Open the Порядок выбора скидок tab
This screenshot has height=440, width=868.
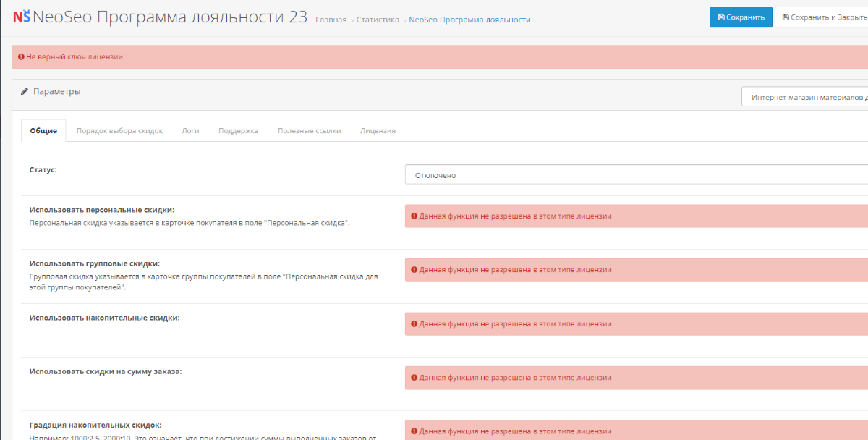pyautogui.click(x=119, y=131)
